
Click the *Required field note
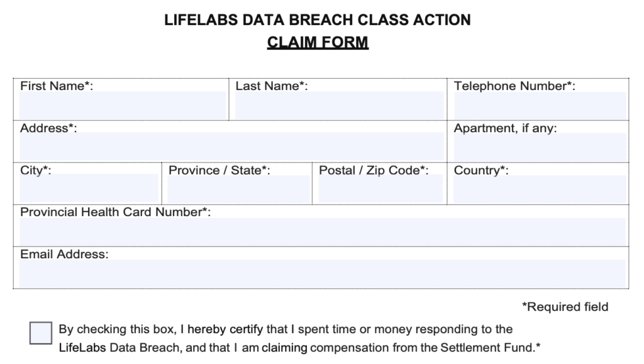(565, 307)
